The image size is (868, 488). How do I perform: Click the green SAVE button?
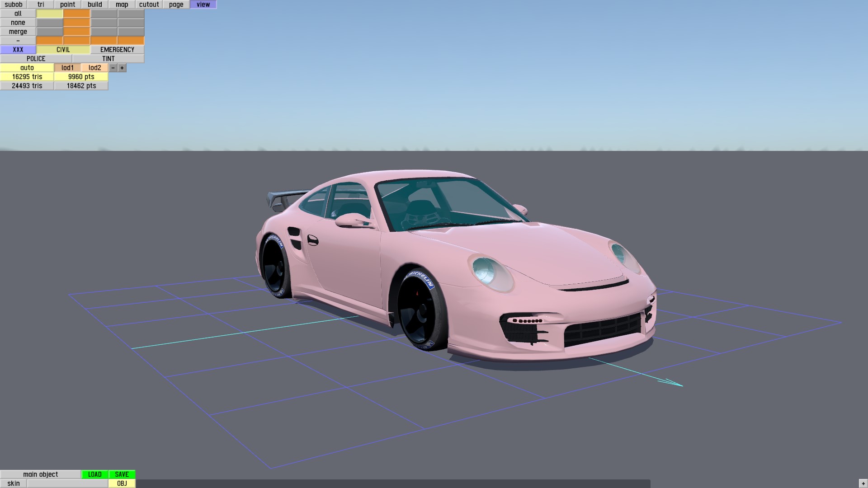pyautogui.click(x=122, y=474)
